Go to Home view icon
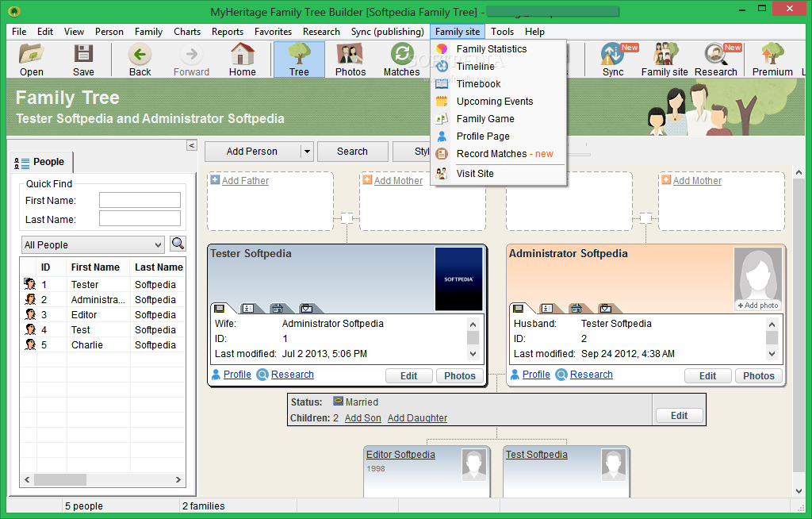 tap(243, 60)
